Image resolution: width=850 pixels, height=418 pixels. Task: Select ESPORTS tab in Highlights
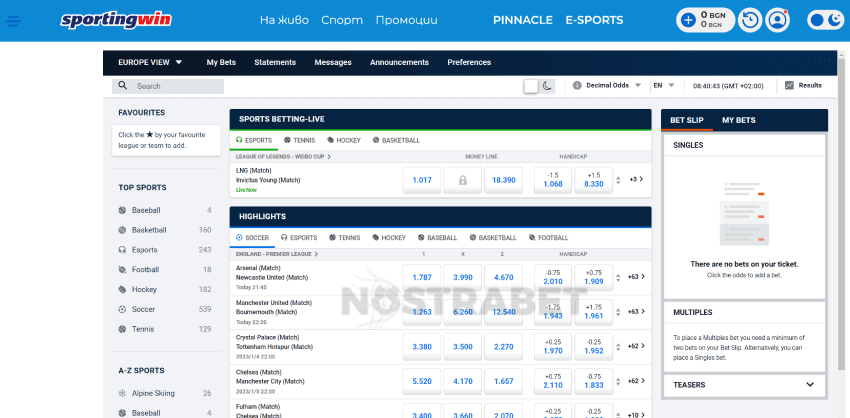[299, 237]
